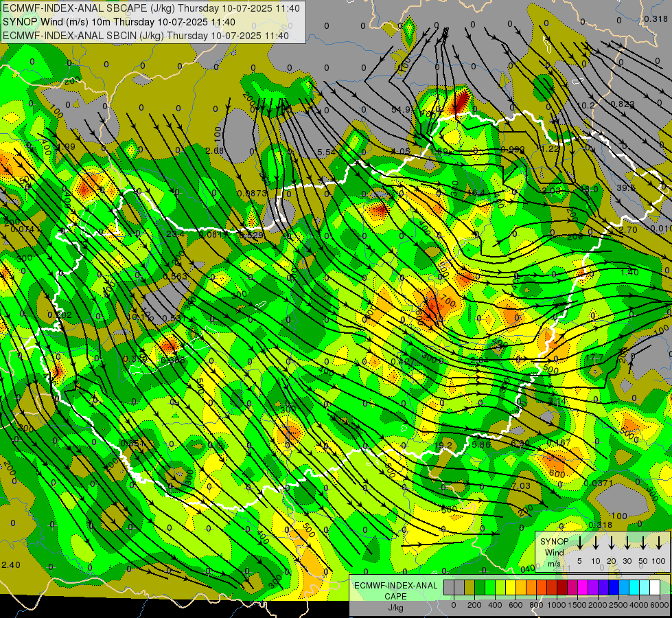Click the '54.9' value on the map
This screenshot has height=618, width=672.
(x=401, y=110)
